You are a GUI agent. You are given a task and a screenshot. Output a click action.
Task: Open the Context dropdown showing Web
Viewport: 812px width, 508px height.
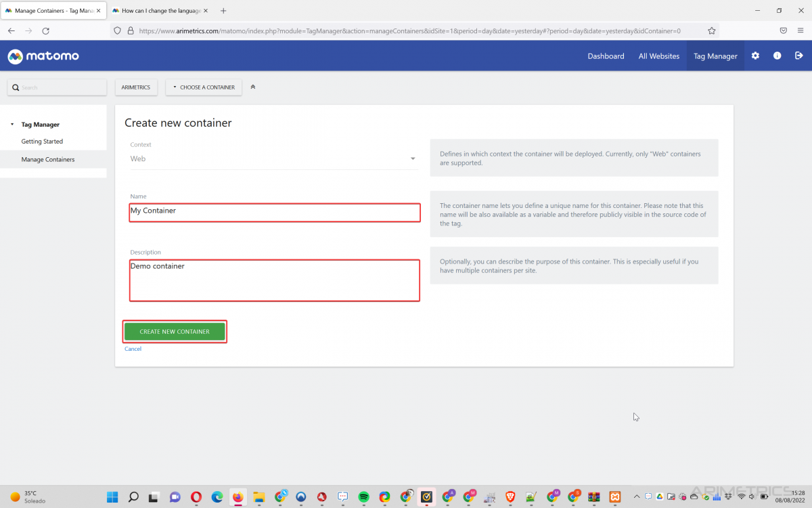tap(274, 158)
